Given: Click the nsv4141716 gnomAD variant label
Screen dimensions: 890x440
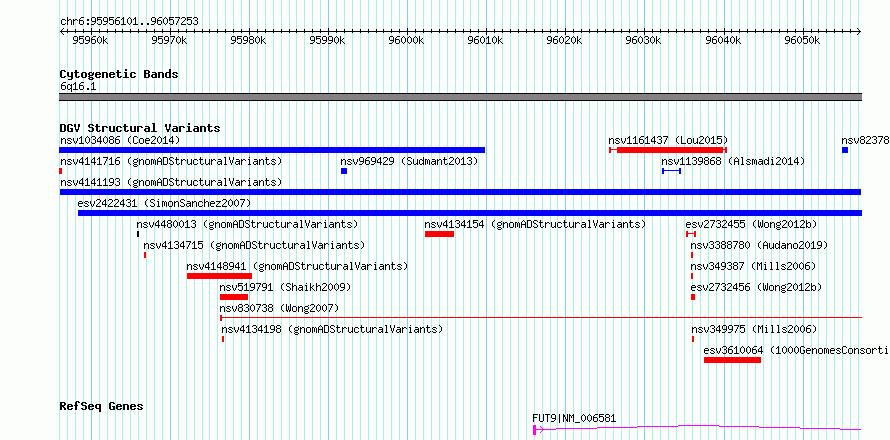Looking at the screenshot, I should click(x=171, y=161).
